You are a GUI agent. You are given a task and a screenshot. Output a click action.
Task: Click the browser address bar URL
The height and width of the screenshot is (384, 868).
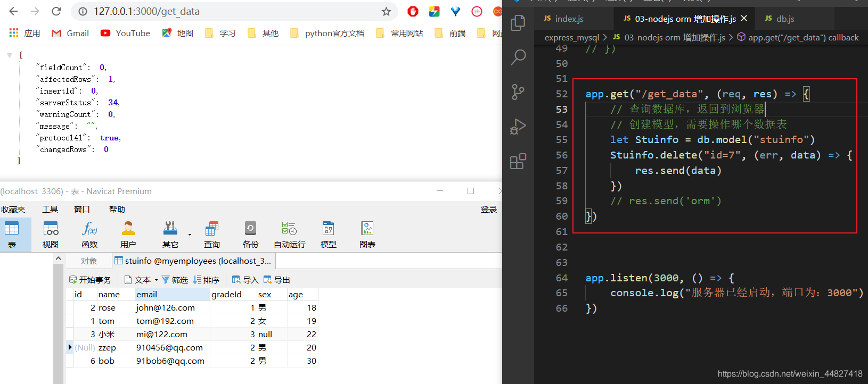[x=147, y=11]
